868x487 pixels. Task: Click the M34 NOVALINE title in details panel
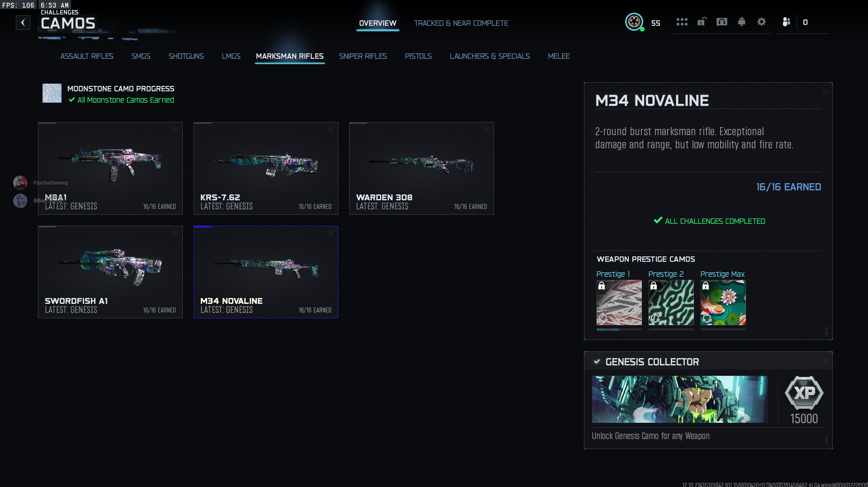pos(652,100)
